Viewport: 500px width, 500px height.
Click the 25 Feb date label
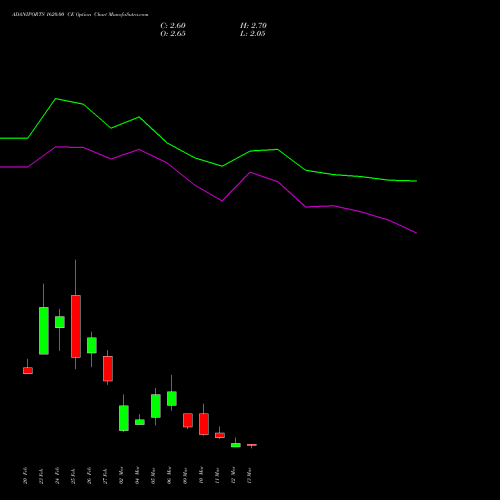pyautogui.click(x=74, y=475)
